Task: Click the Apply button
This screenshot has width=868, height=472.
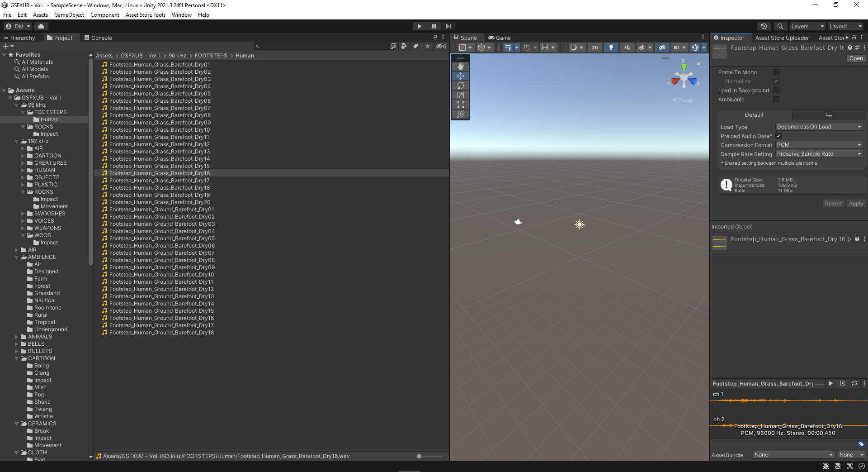Action: click(856, 204)
